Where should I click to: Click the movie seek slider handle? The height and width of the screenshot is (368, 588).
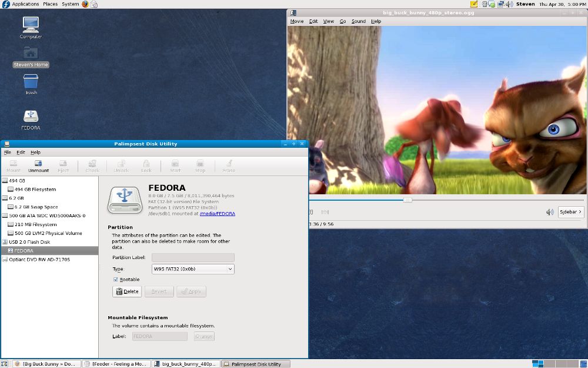[x=407, y=200]
